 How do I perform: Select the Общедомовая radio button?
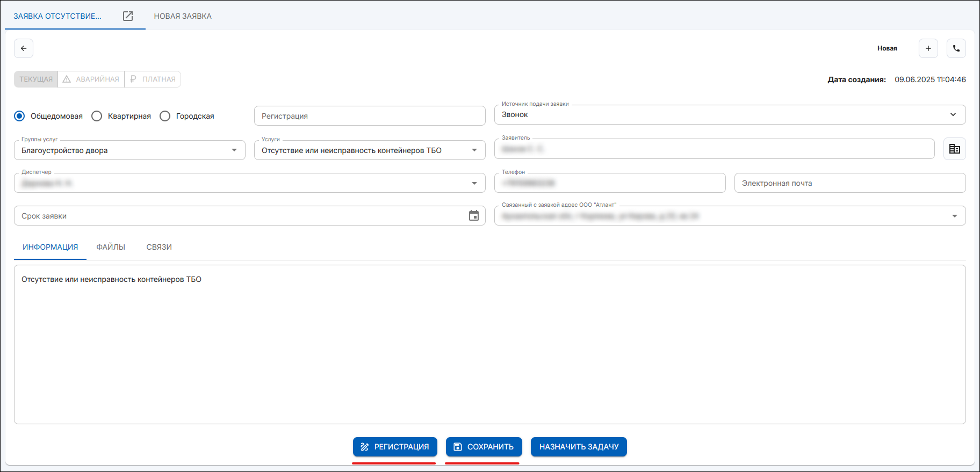[x=20, y=116]
